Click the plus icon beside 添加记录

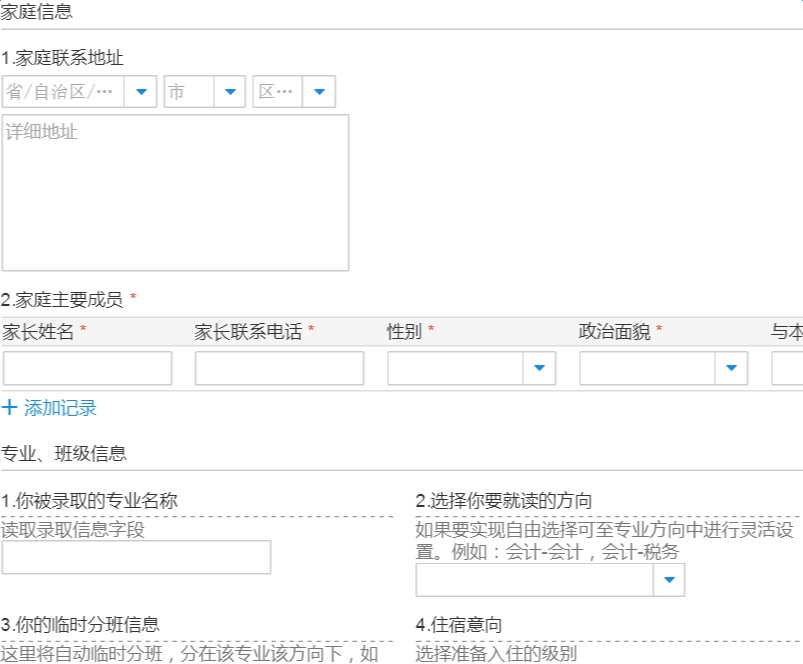[10, 408]
